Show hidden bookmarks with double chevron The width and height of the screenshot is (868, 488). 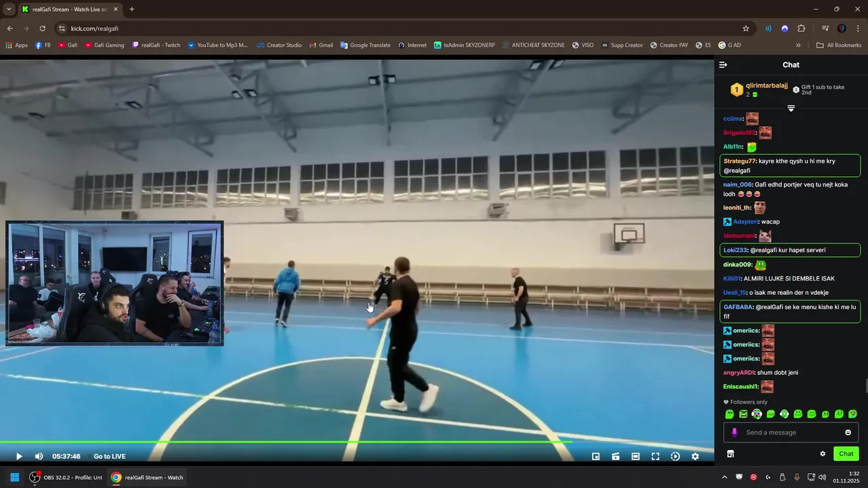798,45
